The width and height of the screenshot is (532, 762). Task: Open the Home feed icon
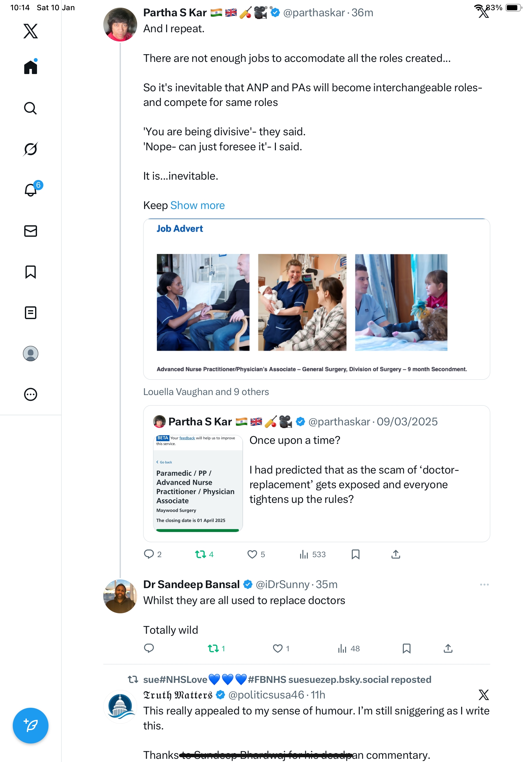(x=31, y=67)
